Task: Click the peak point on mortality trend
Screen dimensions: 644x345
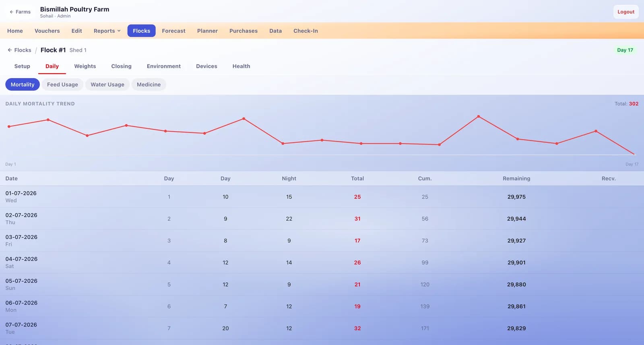Action: coord(478,116)
